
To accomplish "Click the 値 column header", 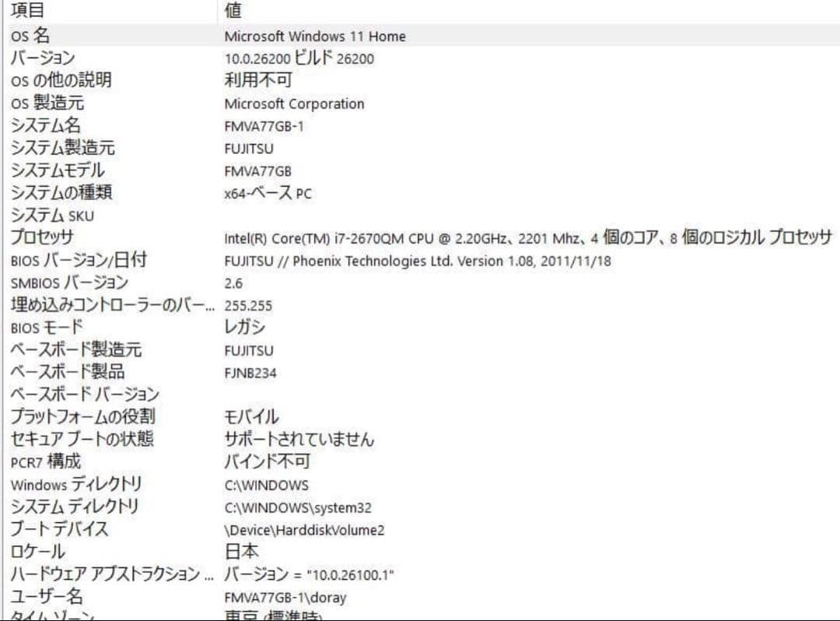I will tap(231, 12).
